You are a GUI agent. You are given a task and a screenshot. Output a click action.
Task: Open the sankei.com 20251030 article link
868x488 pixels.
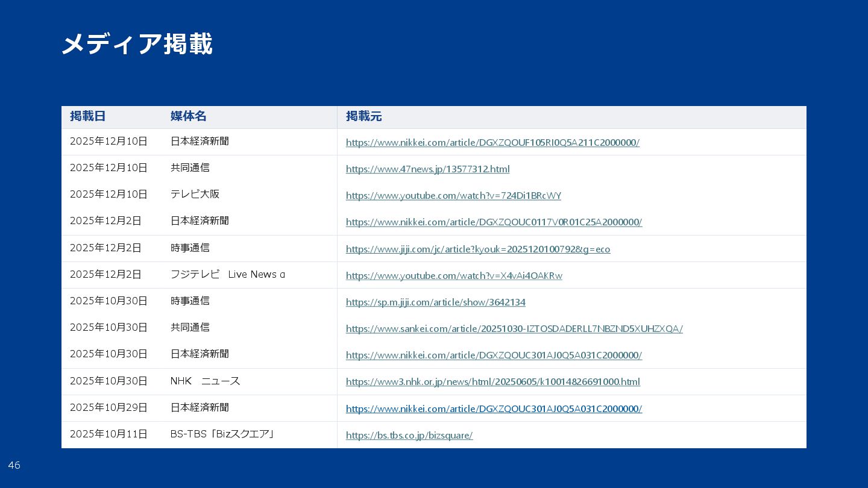click(x=514, y=329)
